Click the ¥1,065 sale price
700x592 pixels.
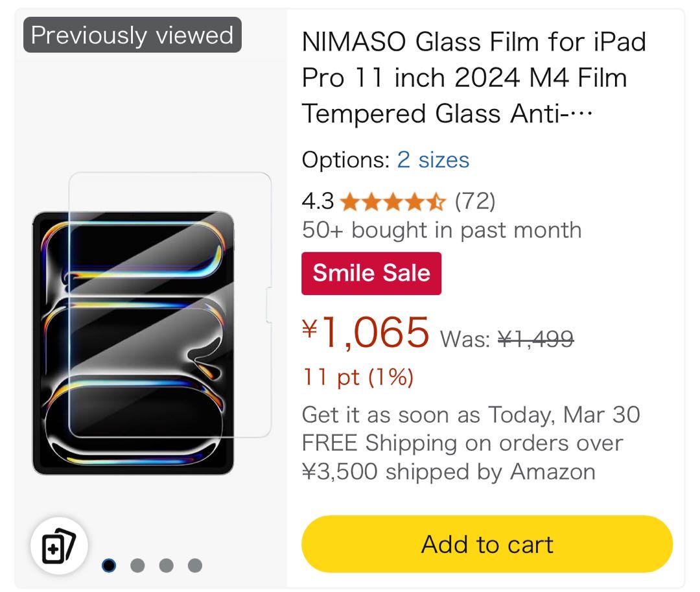coord(366,332)
